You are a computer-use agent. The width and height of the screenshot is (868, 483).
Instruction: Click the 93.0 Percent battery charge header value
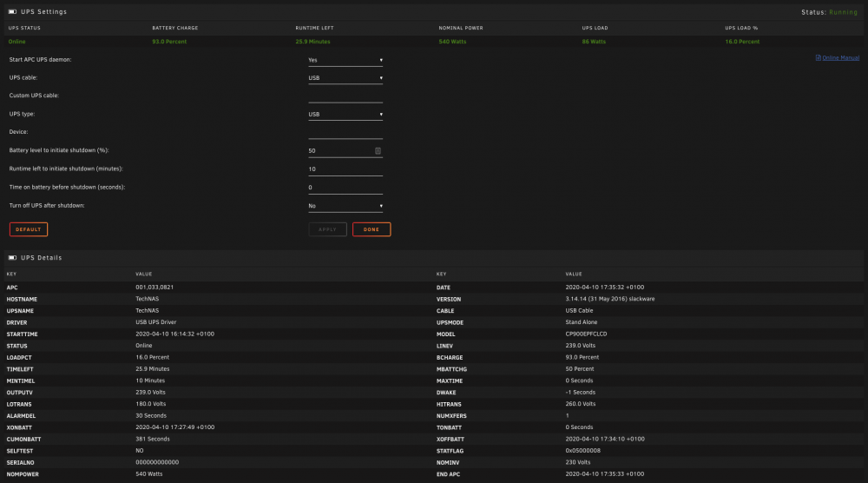(169, 42)
